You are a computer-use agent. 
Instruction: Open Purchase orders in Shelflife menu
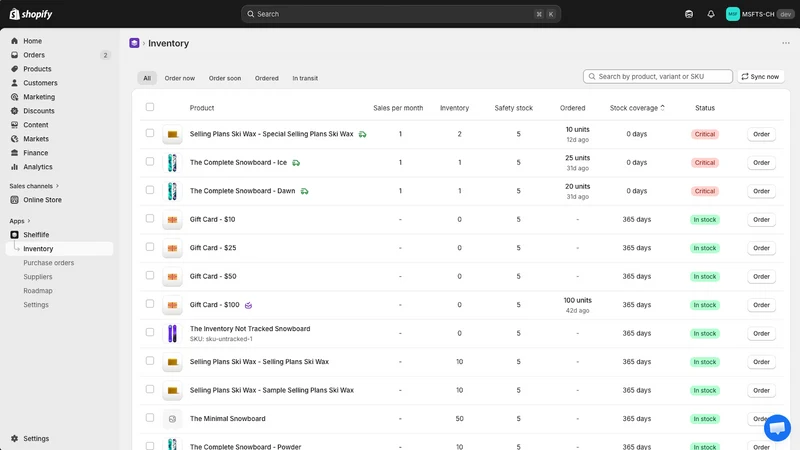[48, 263]
